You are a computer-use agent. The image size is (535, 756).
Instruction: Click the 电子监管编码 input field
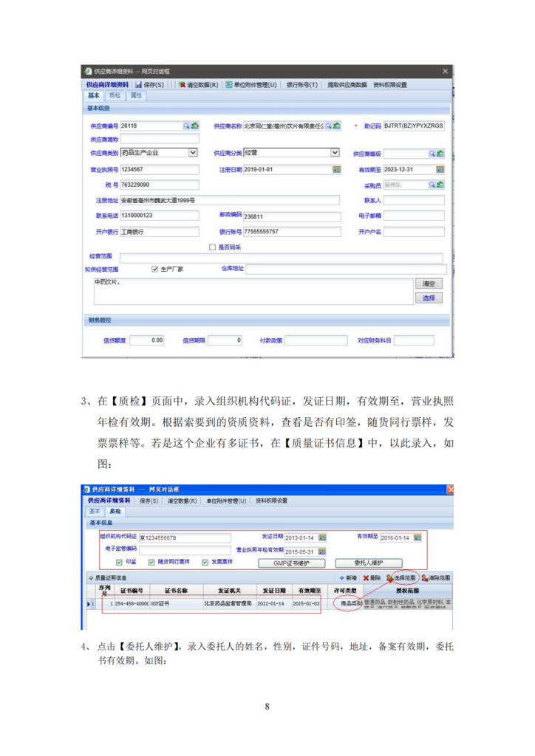(185, 549)
